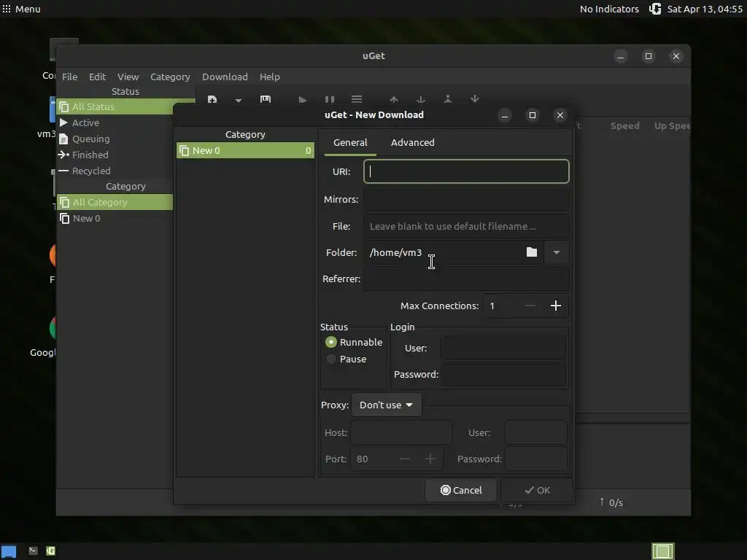Open the Menu button in top panel
The width and height of the screenshot is (747, 560).
click(x=21, y=9)
